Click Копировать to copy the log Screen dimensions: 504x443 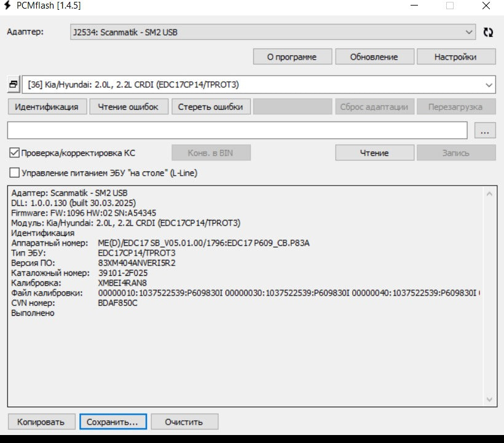[x=41, y=422]
